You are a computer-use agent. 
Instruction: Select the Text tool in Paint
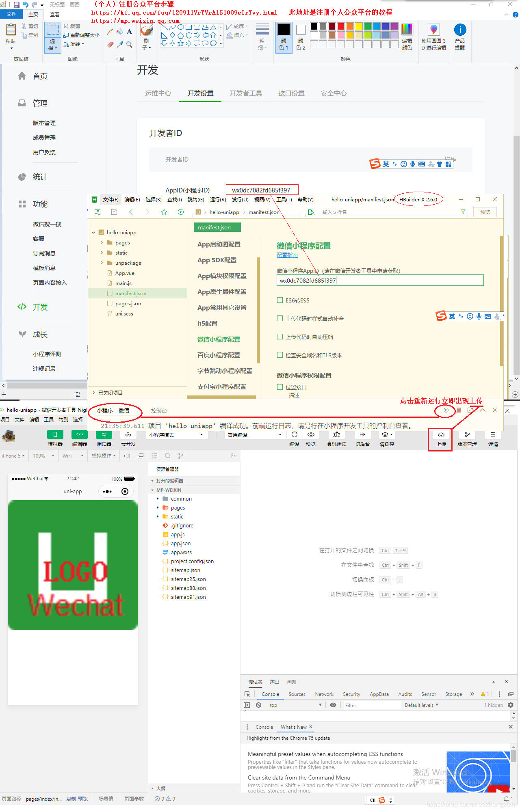(x=129, y=32)
